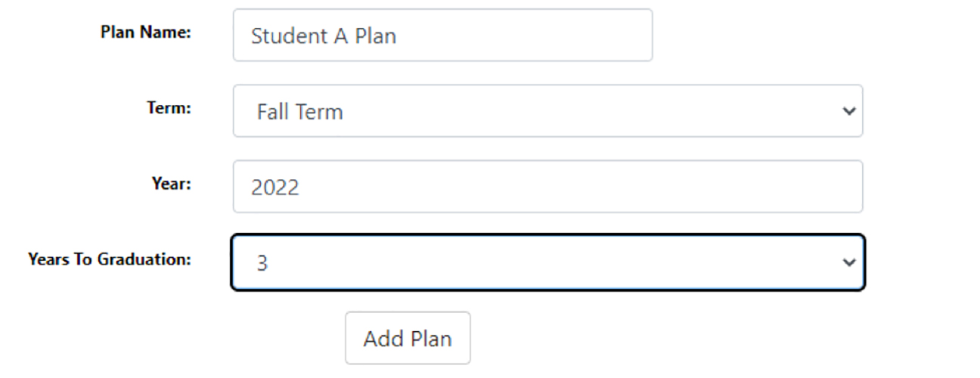Click the Year label text
Image resolution: width=980 pixels, height=378 pixels.
[172, 183]
